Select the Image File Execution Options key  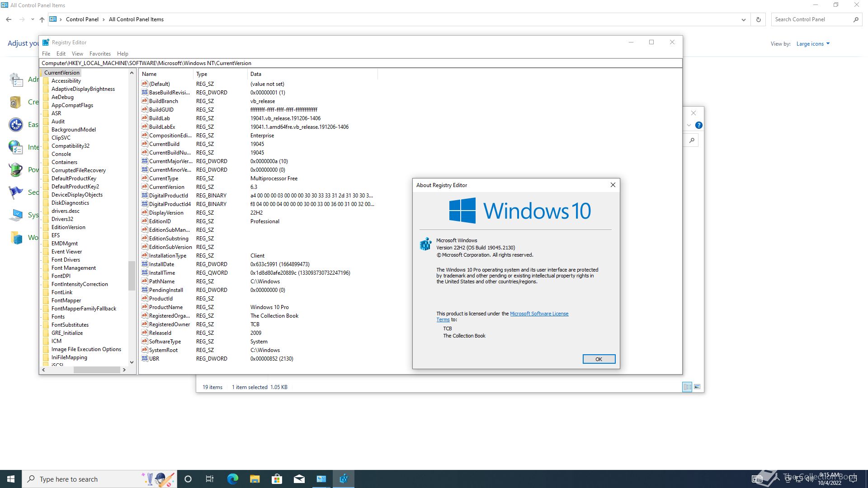coord(86,349)
